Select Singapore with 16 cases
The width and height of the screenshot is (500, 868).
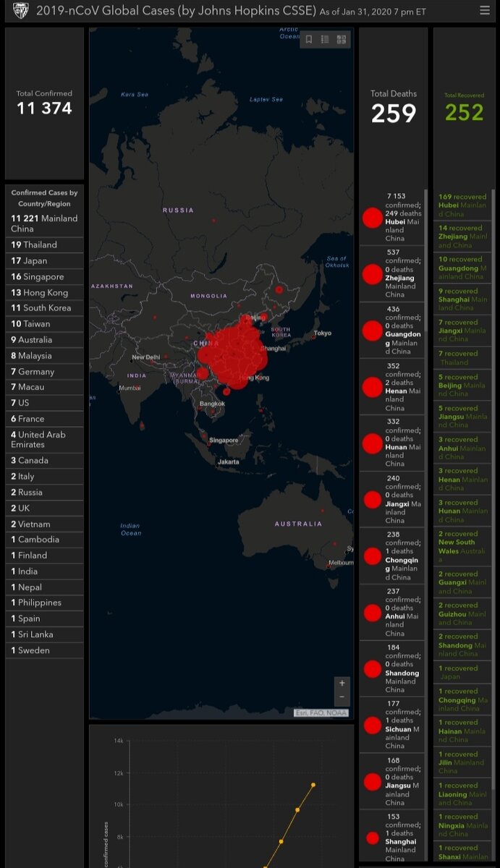click(x=44, y=276)
